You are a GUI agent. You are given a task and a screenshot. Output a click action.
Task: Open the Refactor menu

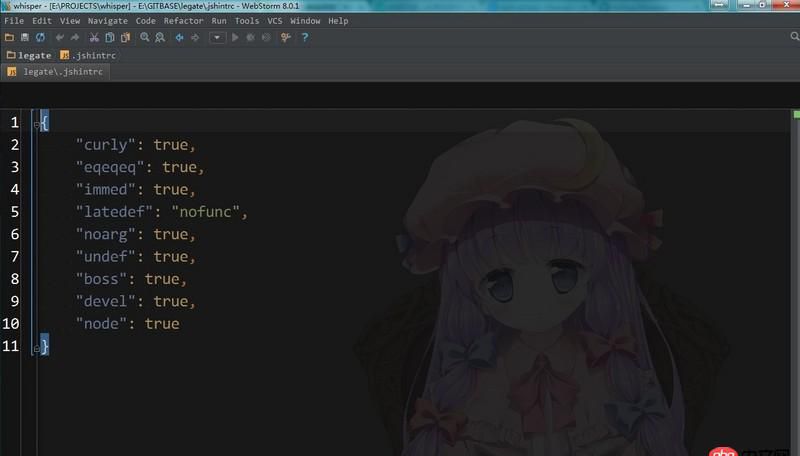183,21
